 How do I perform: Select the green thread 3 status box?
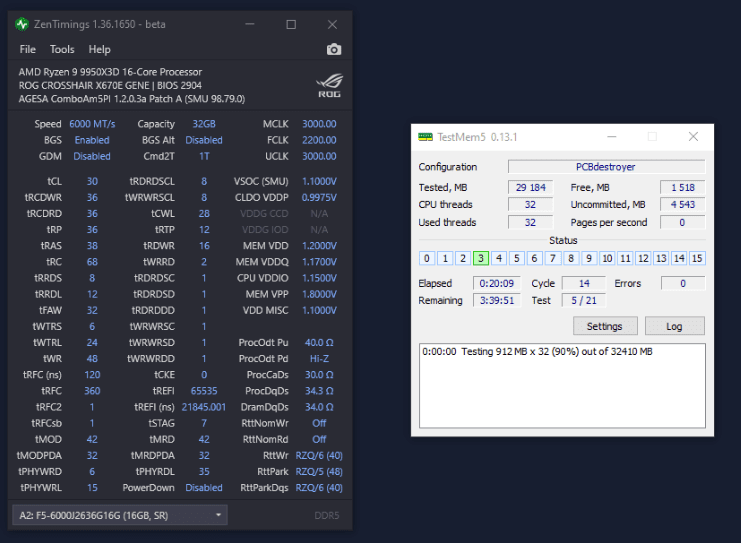pos(481,258)
